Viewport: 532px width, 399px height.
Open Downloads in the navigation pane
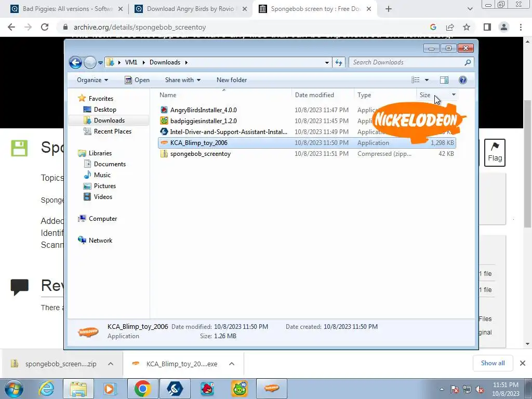pos(109,121)
